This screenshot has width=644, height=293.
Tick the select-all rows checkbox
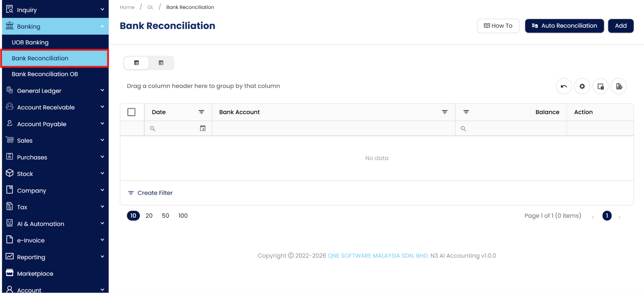click(131, 112)
